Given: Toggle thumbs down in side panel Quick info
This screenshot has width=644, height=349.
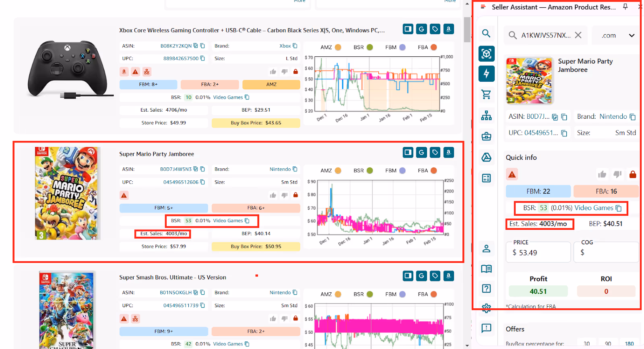Looking at the screenshot, I should [x=617, y=174].
